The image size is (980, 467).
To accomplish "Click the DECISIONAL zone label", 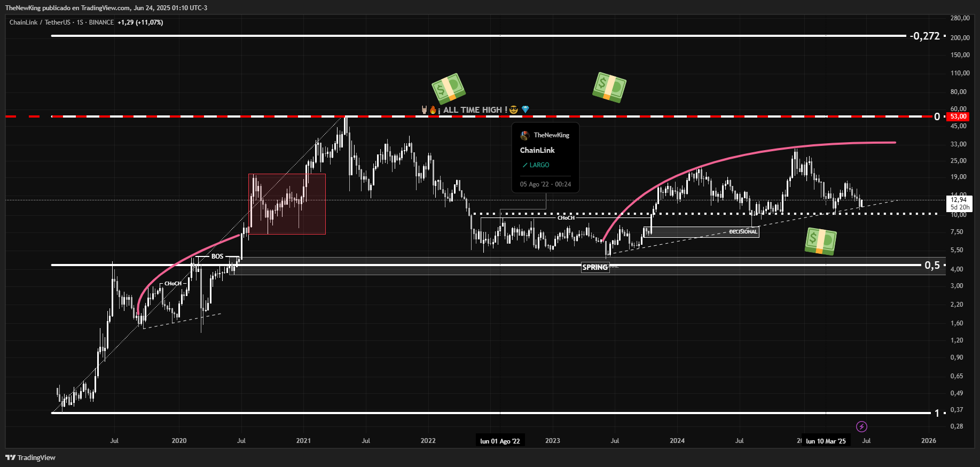I will 743,232.
